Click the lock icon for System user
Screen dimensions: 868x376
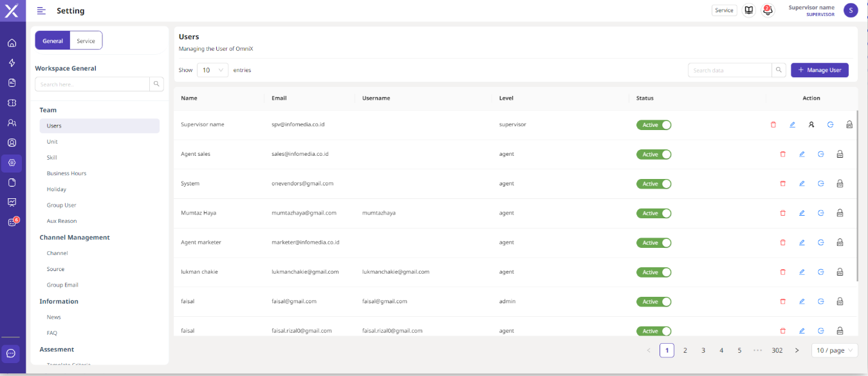pos(840,183)
